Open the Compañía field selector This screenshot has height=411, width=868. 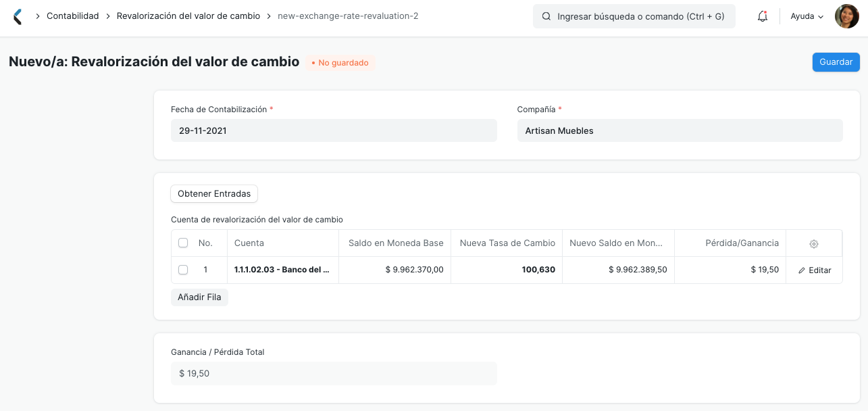pos(680,130)
